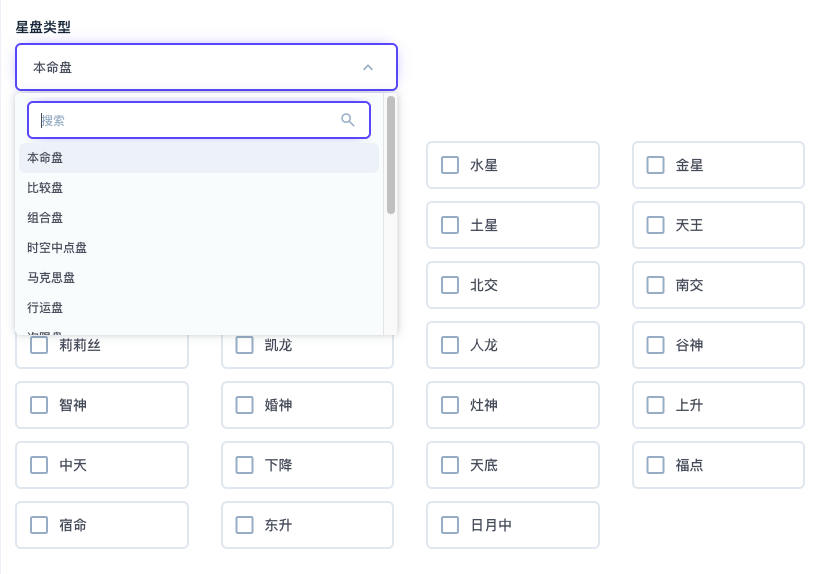Check the 凯龙 checkbox
829x574 pixels.
pyautogui.click(x=245, y=345)
